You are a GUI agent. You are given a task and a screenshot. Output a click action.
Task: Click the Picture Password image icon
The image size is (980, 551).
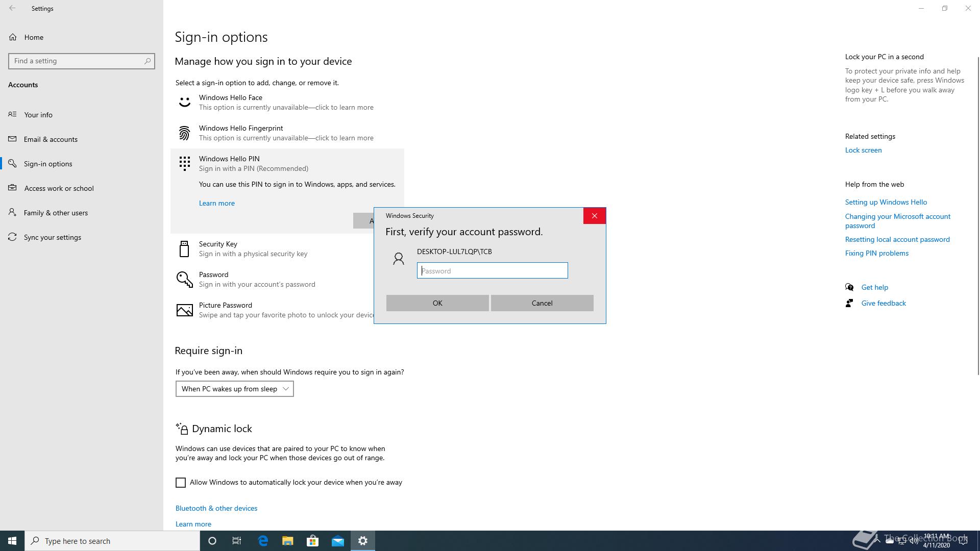click(184, 310)
